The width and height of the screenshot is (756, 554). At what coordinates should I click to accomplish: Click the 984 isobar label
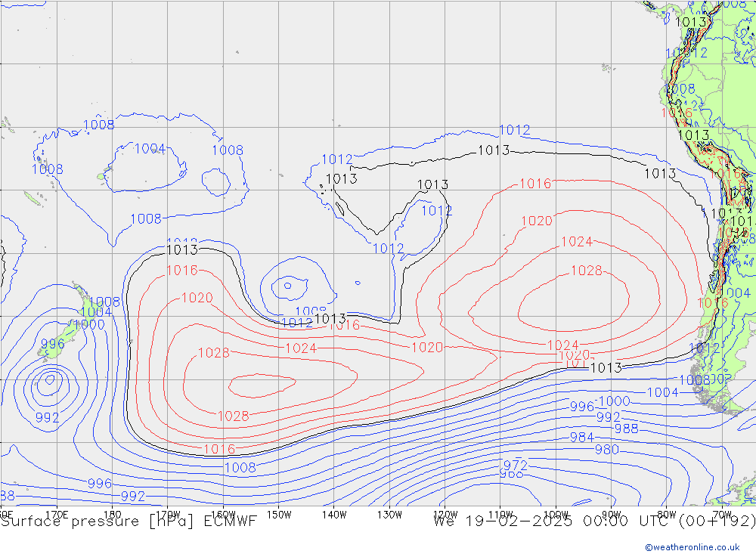581,438
